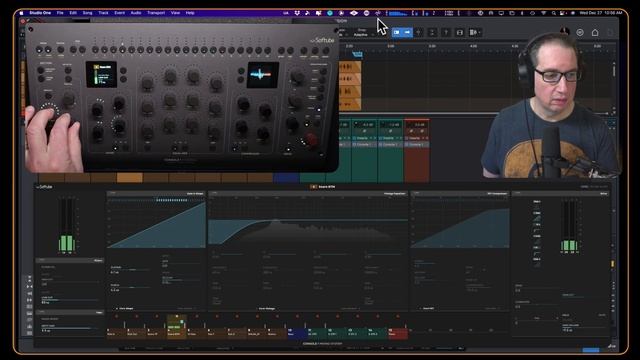Toggle the right blue highlighted toolbar button
The width and height of the screenshot is (640, 360).
pyautogui.click(x=407, y=32)
